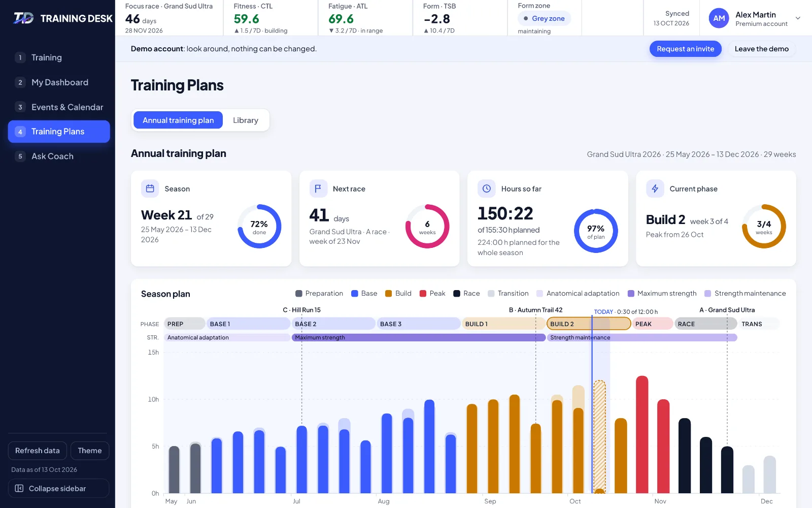The height and width of the screenshot is (508, 812).
Task: Click the Grey zone form badge
Action: (544, 18)
